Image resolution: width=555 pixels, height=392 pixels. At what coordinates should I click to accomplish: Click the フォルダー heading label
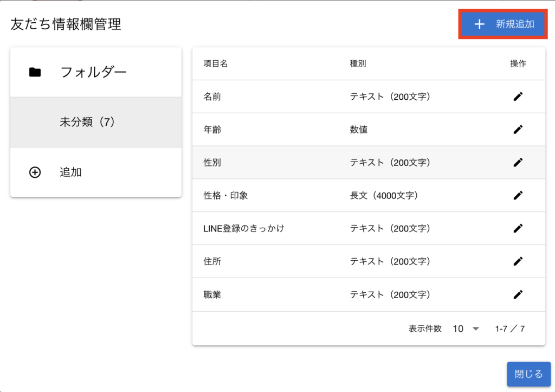[x=93, y=72]
